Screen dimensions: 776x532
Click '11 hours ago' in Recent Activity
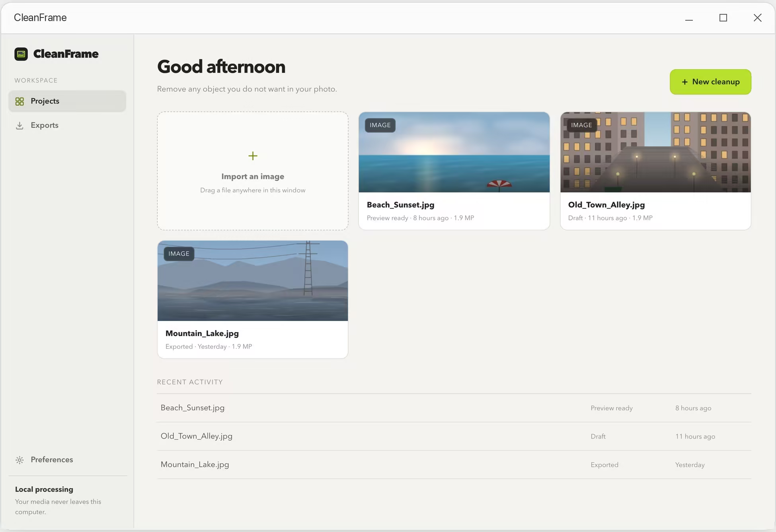[695, 436]
